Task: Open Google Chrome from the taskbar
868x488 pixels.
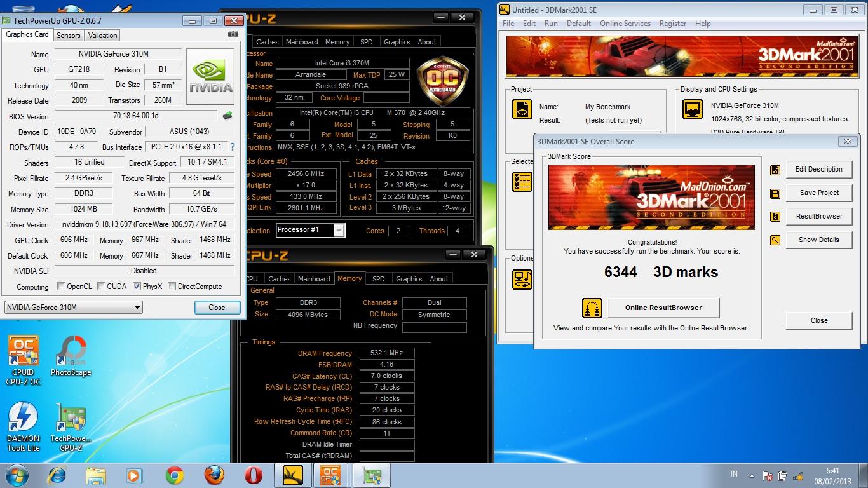Action: (175, 475)
